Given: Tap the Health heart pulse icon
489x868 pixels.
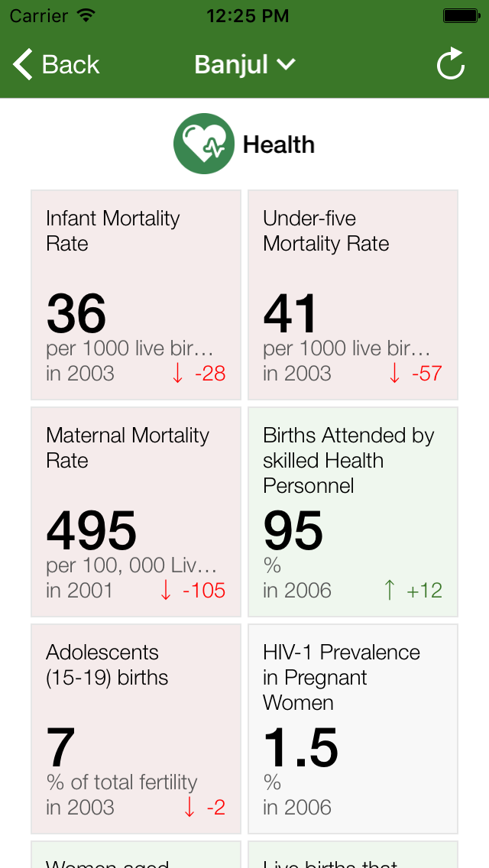Looking at the screenshot, I should [204, 144].
